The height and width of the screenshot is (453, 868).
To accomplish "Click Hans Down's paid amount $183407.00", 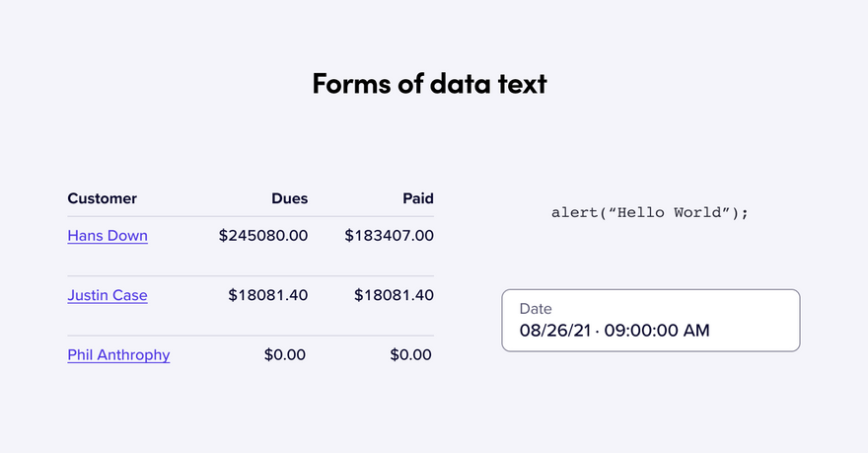I will click(x=390, y=236).
